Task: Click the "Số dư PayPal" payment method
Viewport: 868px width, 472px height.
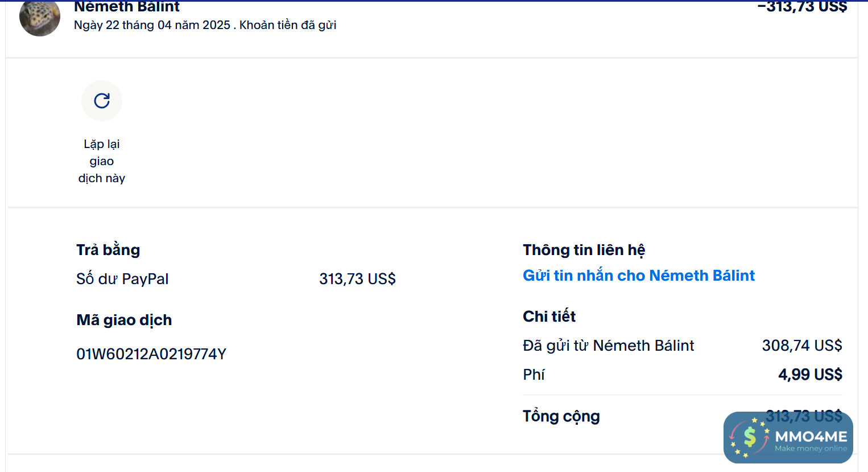Action: (x=122, y=279)
